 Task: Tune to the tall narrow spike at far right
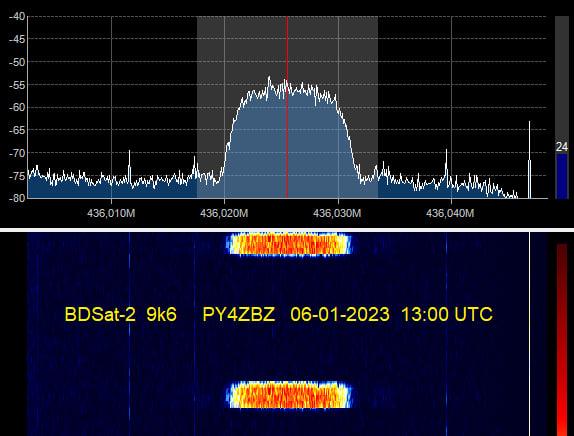coord(529,160)
